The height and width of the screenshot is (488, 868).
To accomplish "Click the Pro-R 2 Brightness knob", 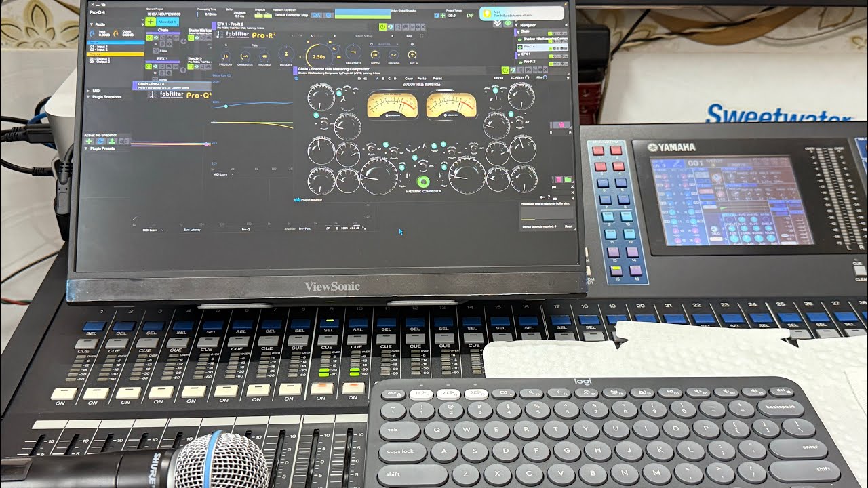I will click(353, 53).
